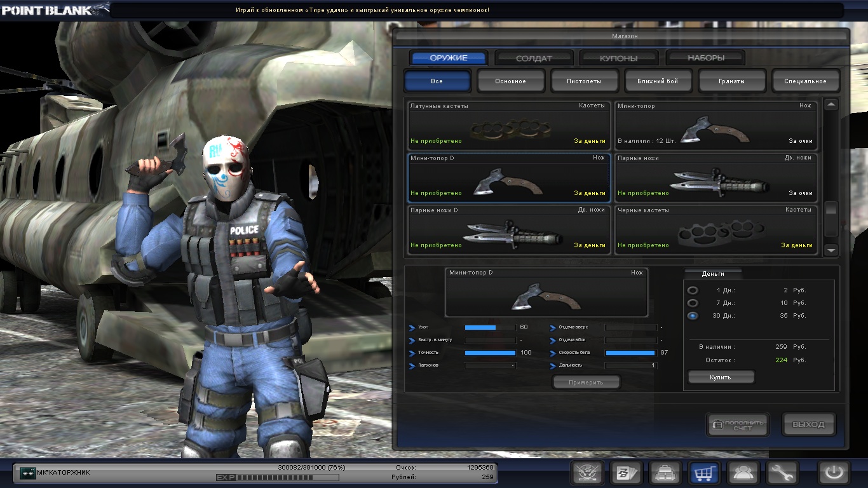Click the ВЫХОД button
This screenshot has width=868, height=488.
point(809,424)
